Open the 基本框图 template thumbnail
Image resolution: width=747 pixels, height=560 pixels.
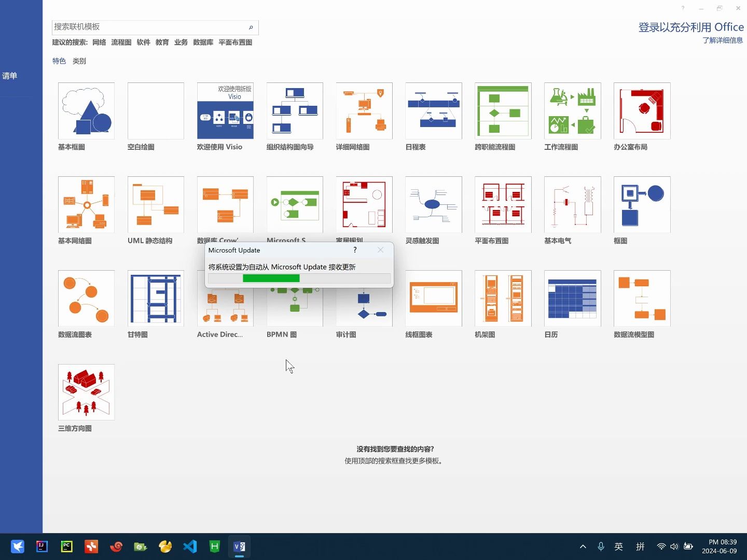86,111
